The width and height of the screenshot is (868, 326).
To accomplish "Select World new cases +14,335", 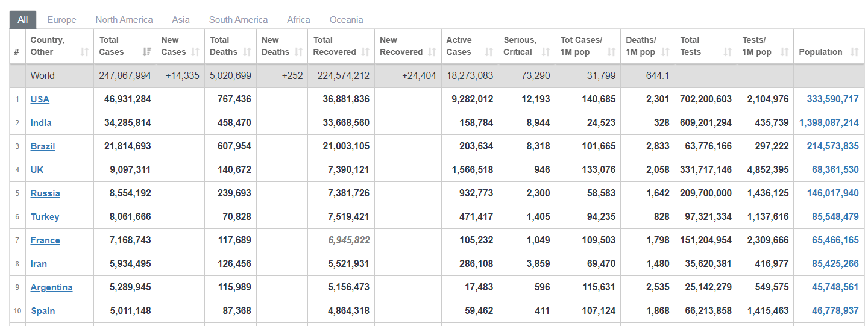I will 182,76.
